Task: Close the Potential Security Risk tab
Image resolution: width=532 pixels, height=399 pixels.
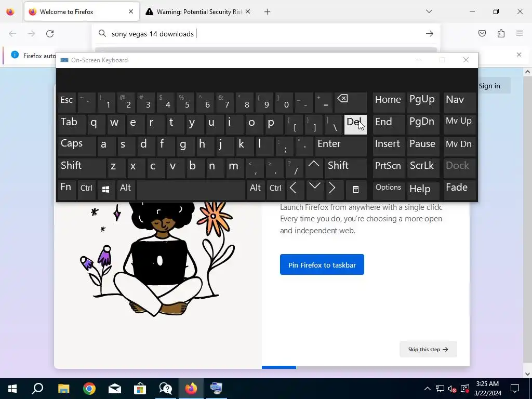Action: [248, 11]
